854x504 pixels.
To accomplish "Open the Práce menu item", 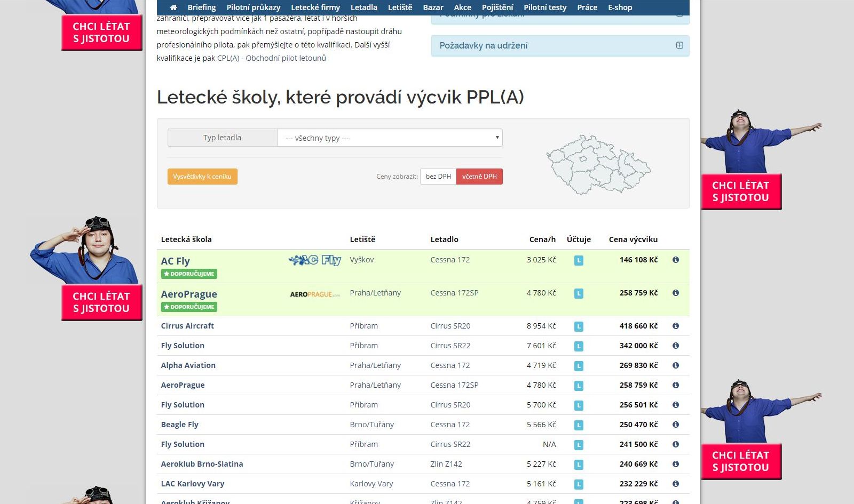I will click(x=587, y=7).
